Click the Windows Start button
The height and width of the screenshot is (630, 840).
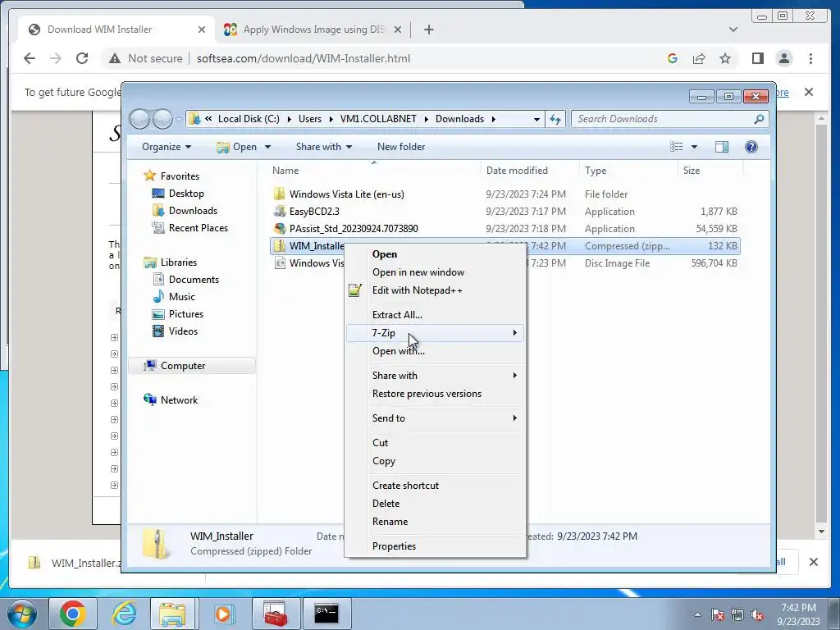point(22,614)
